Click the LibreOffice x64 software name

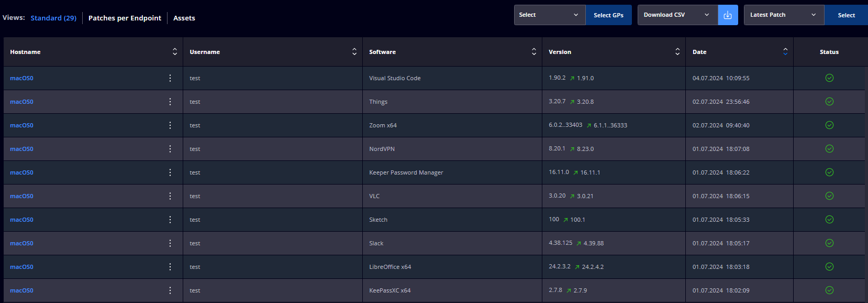[x=390, y=267]
